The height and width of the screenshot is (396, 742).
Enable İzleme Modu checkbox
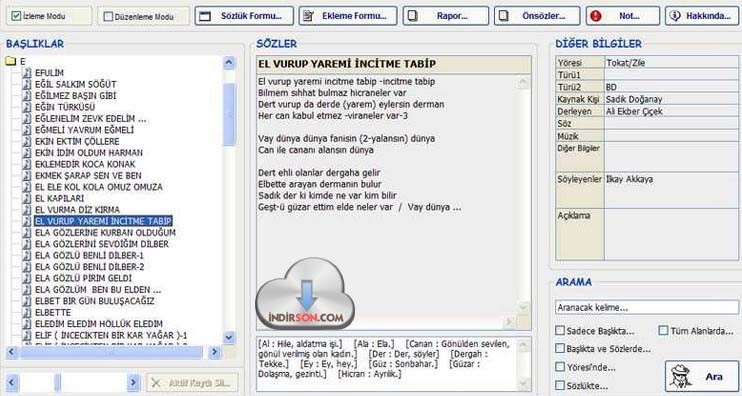(16, 16)
